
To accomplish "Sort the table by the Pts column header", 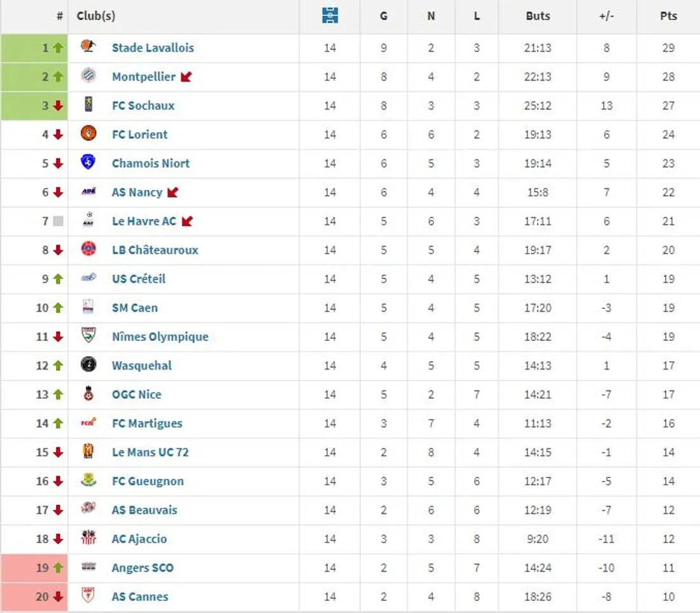I will (668, 17).
